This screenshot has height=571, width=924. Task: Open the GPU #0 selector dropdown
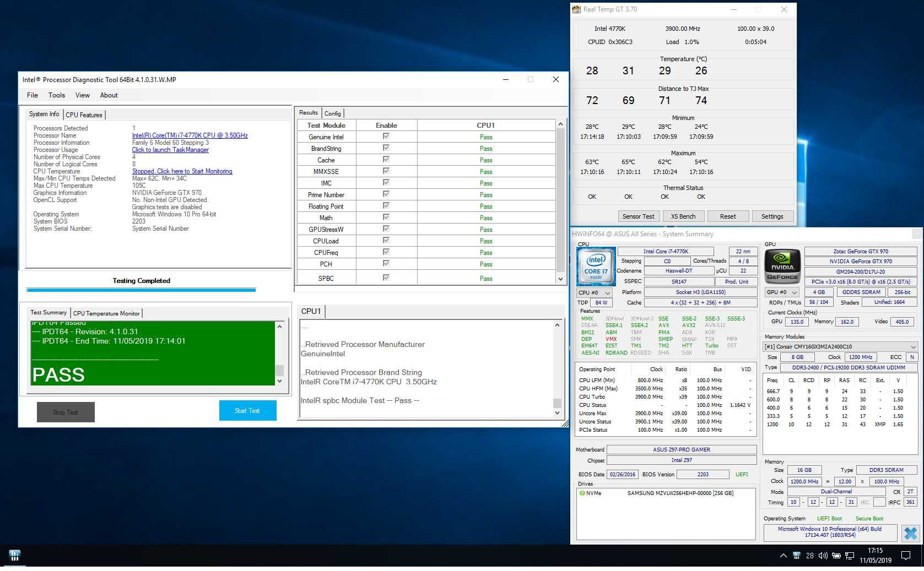[x=782, y=292]
